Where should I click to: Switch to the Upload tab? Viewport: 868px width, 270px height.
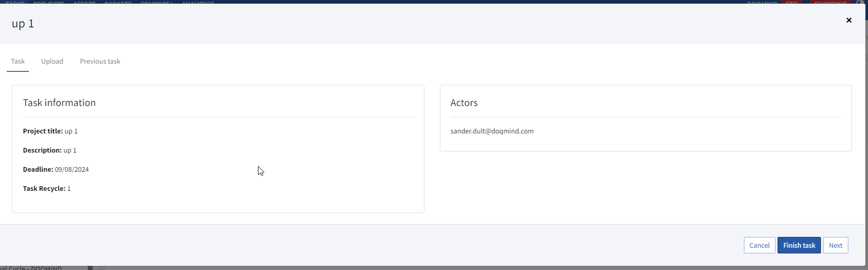click(52, 61)
